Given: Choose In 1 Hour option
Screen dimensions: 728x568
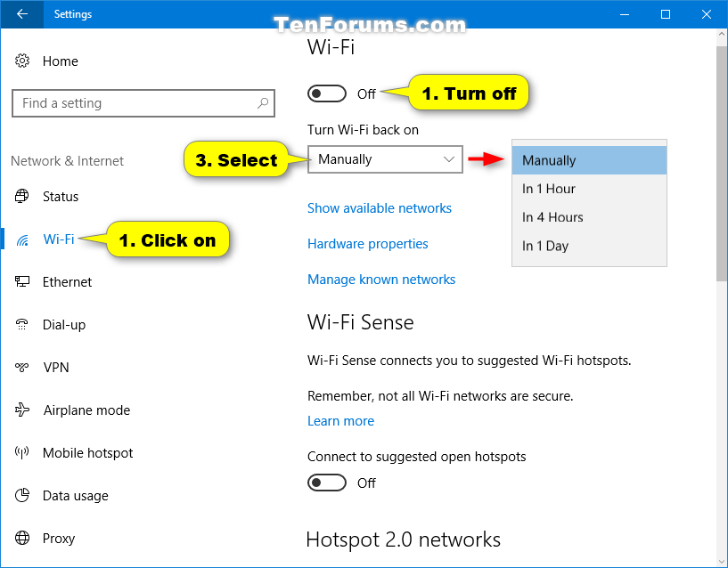Looking at the screenshot, I should coord(589,189).
